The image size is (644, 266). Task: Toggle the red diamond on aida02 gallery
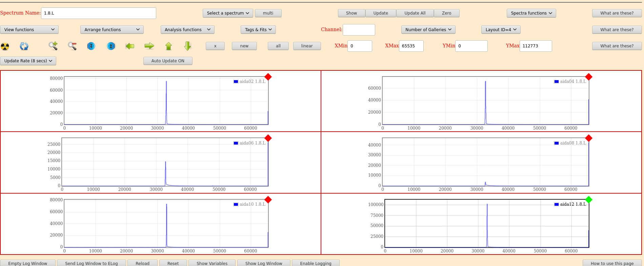pos(268,77)
